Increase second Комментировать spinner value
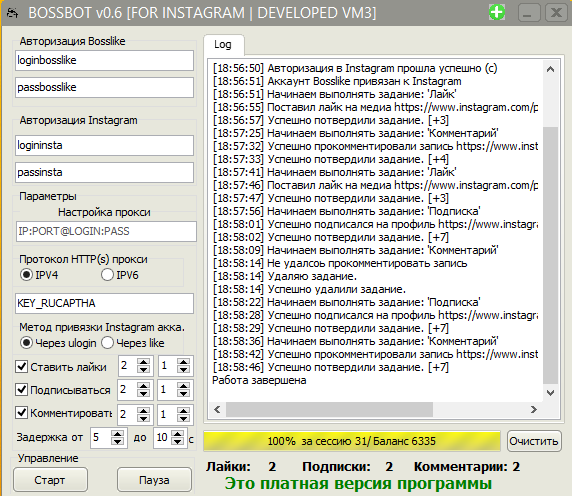This screenshot has height=496, width=572. (x=183, y=411)
